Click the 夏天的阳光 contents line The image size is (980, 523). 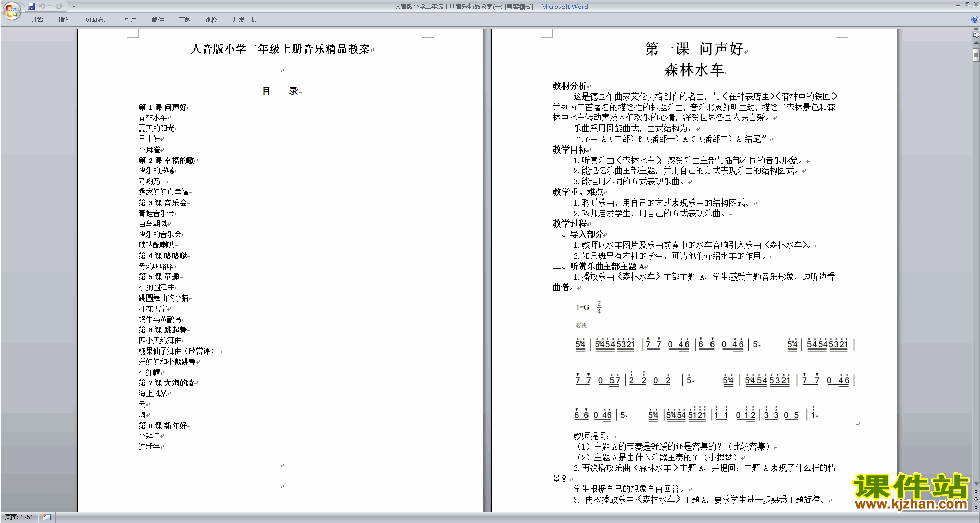pyautogui.click(x=157, y=128)
